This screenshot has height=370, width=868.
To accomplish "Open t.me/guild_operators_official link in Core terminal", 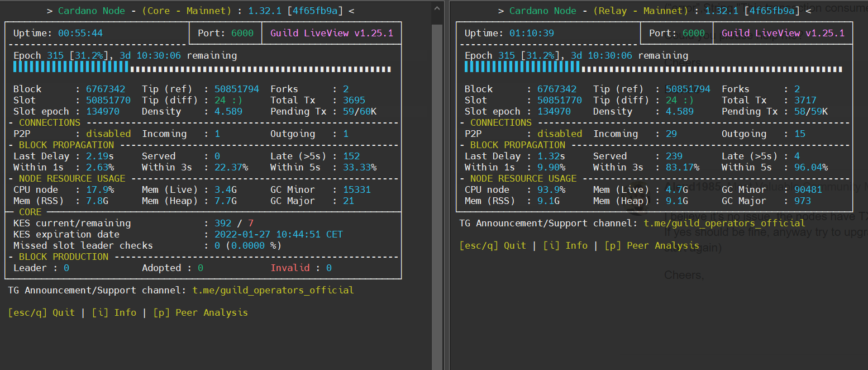I will pos(273,290).
